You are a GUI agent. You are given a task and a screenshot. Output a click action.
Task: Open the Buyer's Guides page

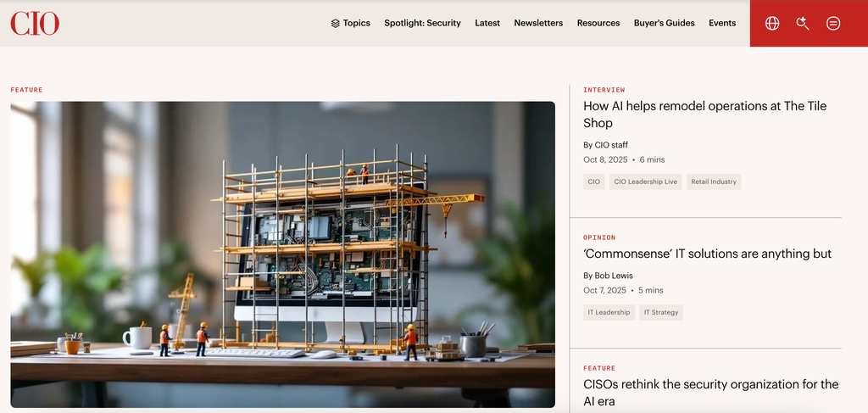coord(664,23)
